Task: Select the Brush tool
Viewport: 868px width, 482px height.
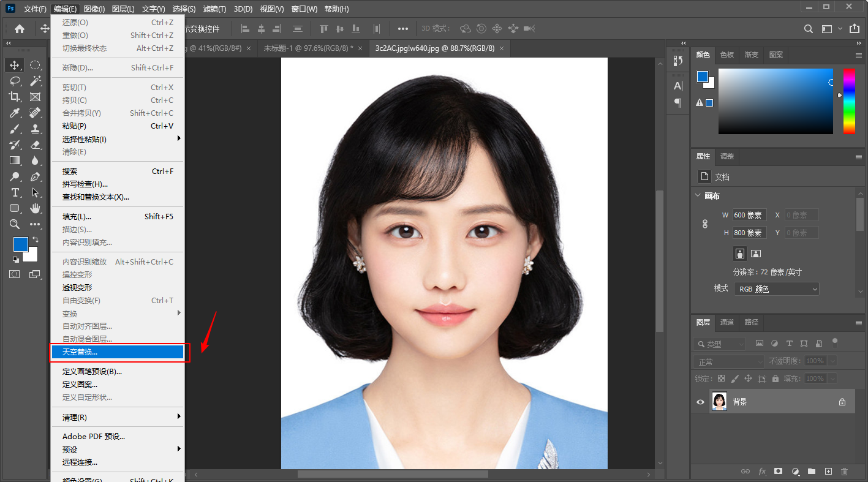Action: coord(15,129)
